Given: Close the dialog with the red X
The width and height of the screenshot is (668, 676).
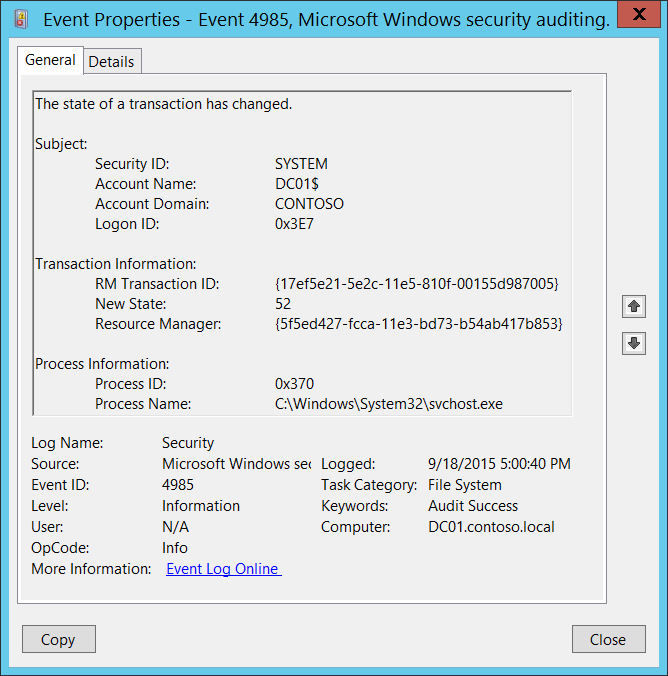Looking at the screenshot, I should (644, 17).
